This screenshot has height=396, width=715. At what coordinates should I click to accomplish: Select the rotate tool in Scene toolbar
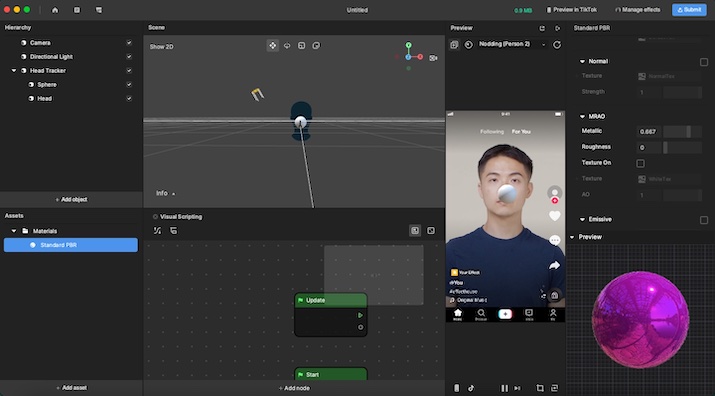point(287,46)
